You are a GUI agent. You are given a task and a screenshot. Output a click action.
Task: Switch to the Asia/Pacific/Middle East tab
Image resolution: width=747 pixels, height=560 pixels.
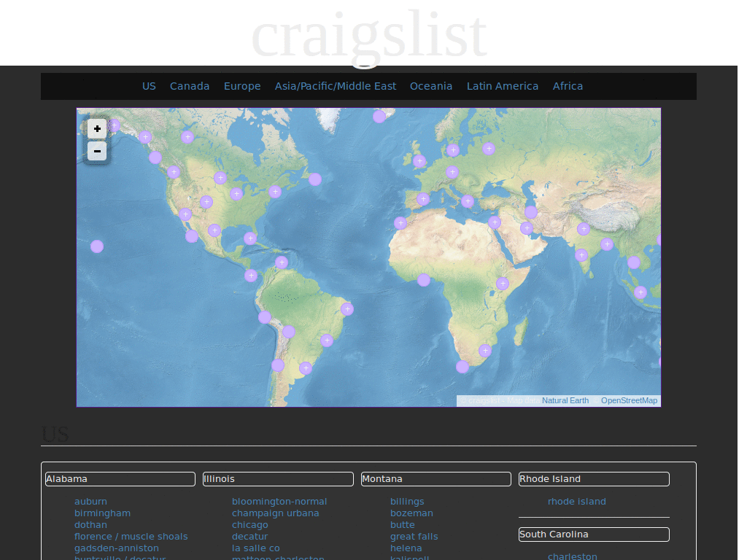[x=336, y=86]
